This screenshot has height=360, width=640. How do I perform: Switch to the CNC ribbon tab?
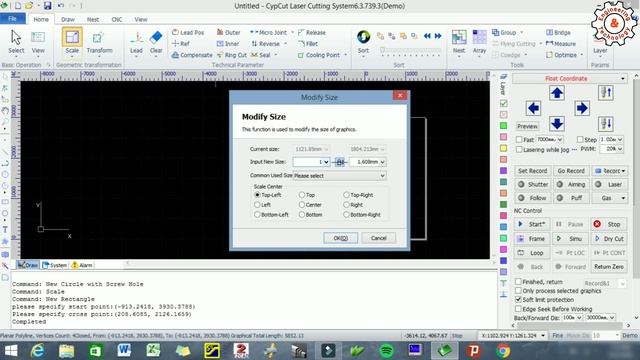(117, 19)
